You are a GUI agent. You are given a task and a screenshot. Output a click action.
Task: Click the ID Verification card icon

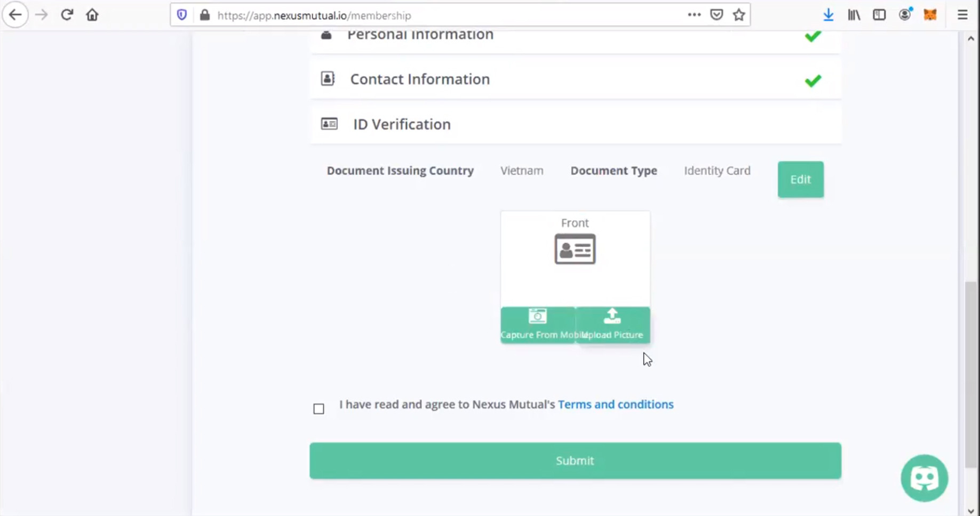329,124
